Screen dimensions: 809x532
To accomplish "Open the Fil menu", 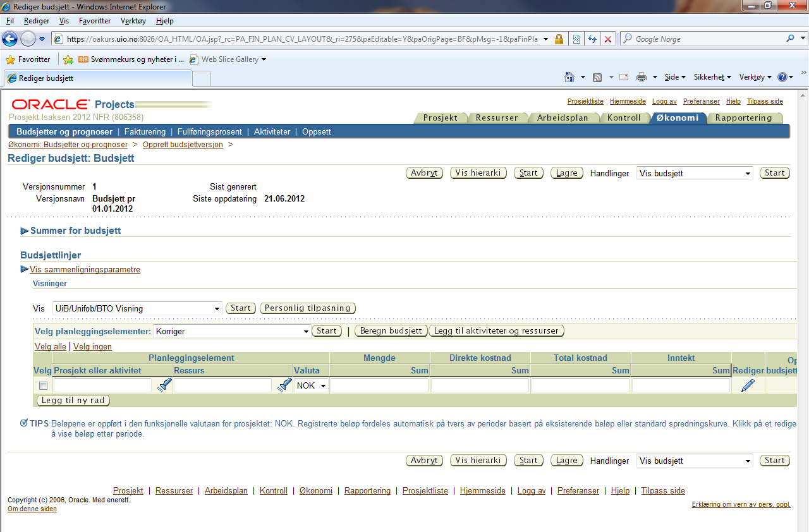I will click(10, 21).
